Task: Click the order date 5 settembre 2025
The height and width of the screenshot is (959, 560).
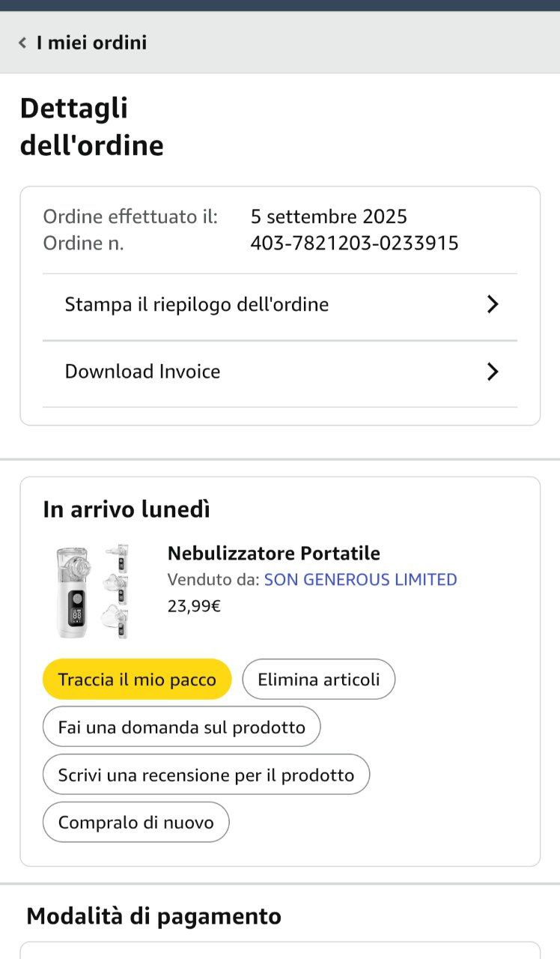Action: pyautogui.click(x=329, y=217)
